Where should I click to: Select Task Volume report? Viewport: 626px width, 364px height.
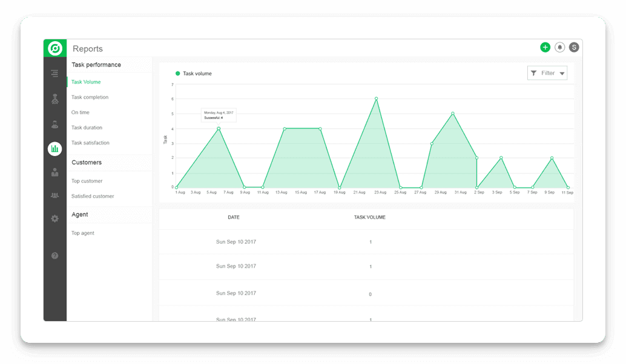(86, 82)
